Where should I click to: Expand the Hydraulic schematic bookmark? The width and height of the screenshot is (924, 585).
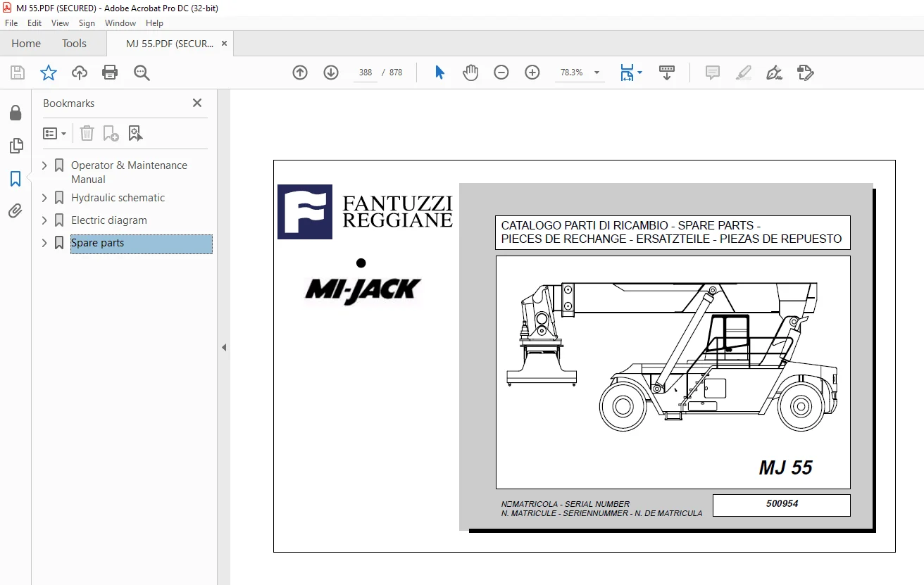45,198
